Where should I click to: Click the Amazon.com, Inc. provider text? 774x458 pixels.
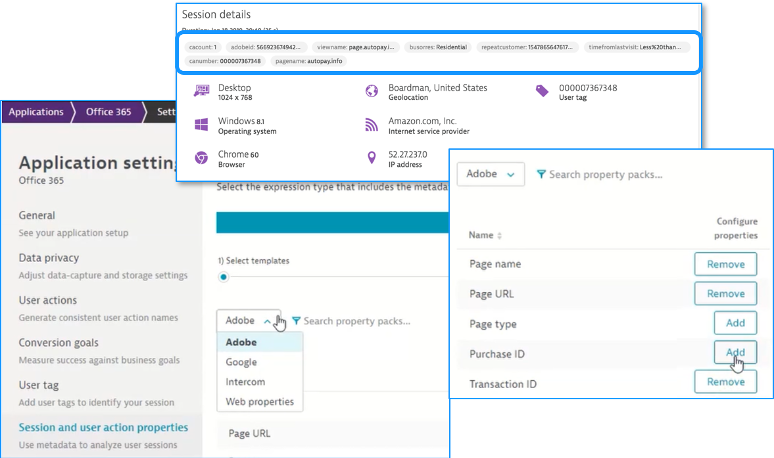[x=422, y=121]
